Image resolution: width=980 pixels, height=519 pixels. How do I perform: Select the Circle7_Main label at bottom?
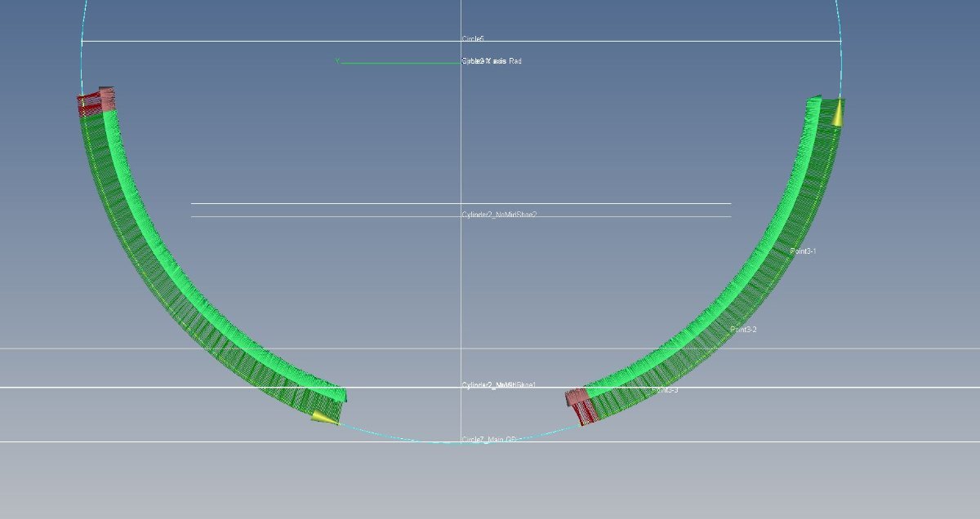(x=488, y=440)
